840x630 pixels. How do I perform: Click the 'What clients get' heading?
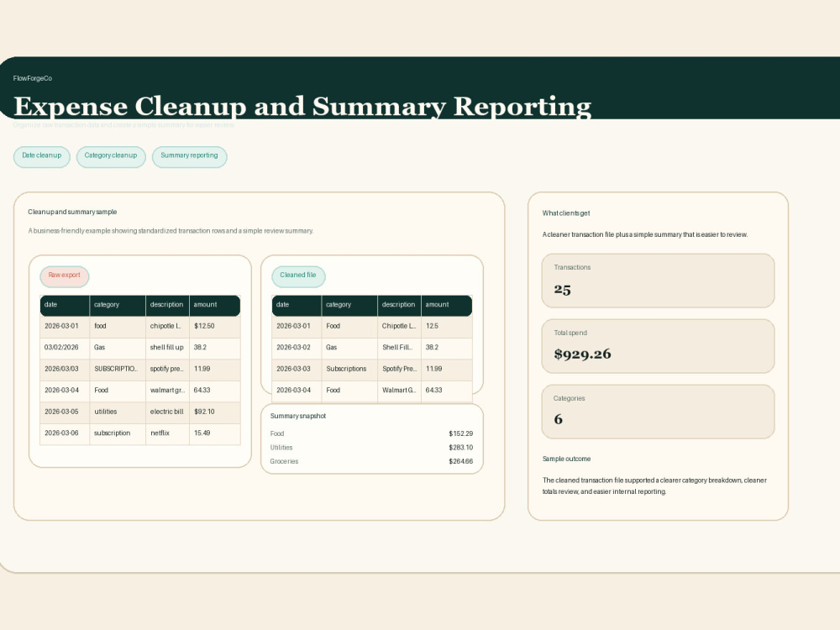coord(565,213)
